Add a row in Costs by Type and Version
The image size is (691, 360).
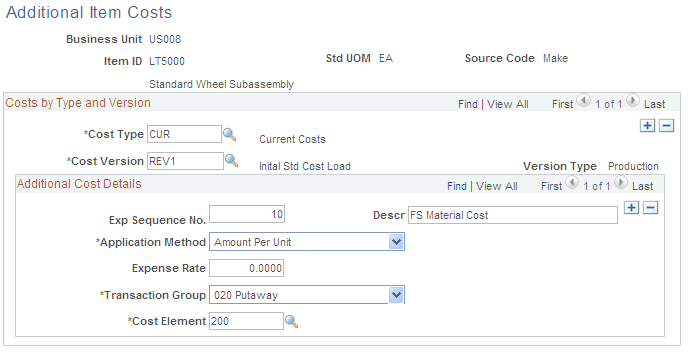point(647,126)
